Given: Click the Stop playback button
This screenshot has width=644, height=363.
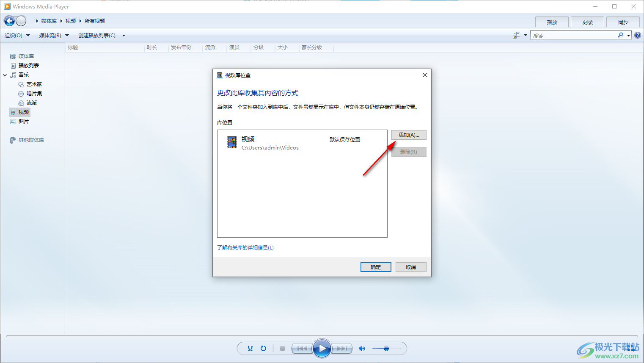Looking at the screenshot, I should (x=282, y=349).
